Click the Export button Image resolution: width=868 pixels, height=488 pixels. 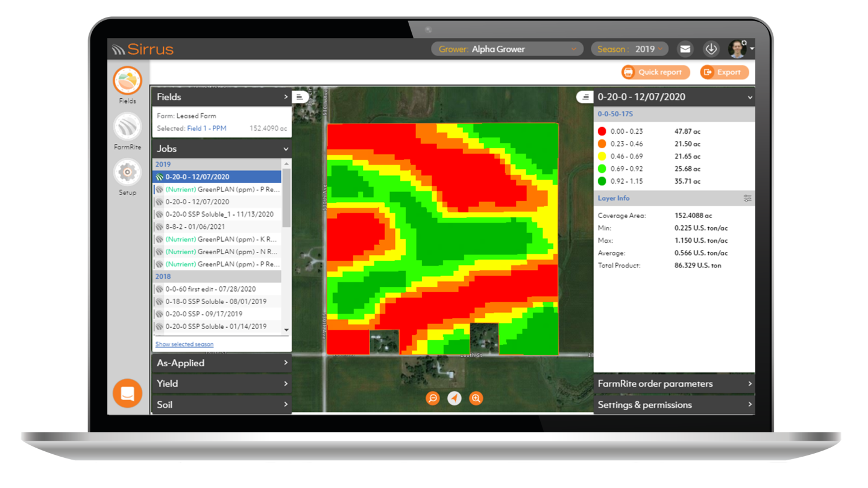click(x=725, y=72)
